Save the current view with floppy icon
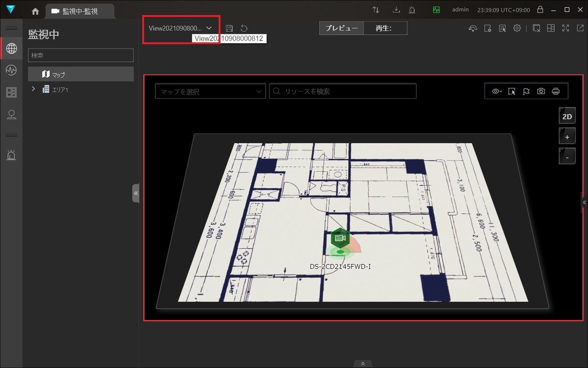 pyautogui.click(x=229, y=28)
